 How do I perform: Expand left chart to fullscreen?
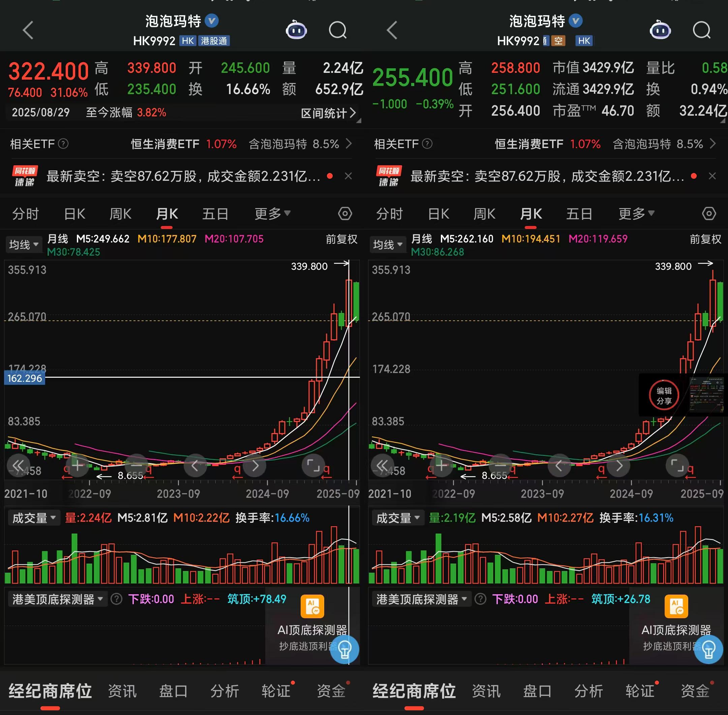point(313,465)
